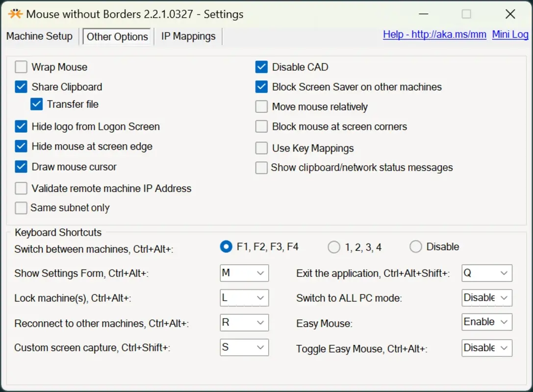Uncheck Draw mouse cursor
Image resolution: width=533 pixels, height=392 pixels.
[21, 167]
